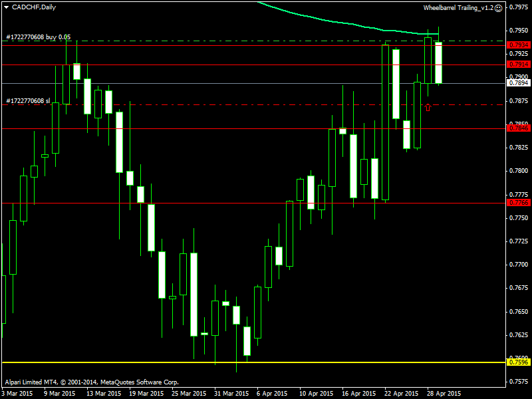
Task: Select the yellow 0.7596 price label
Action: click(518, 362)
